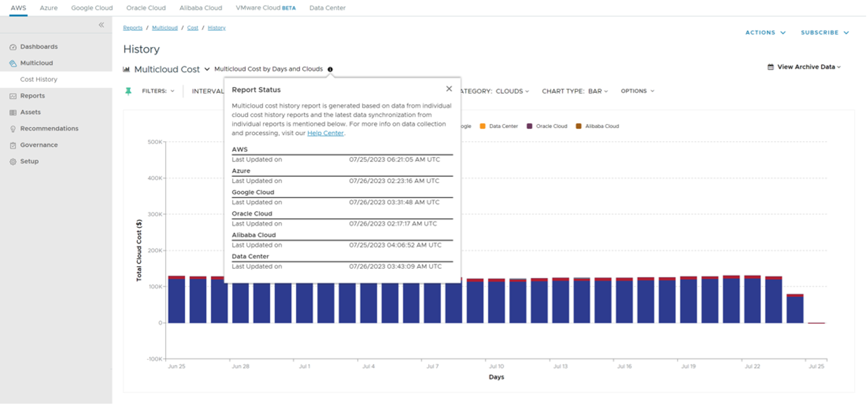The image size is (868, 405).
Task: Follow the Cost breadcrumb link
Action: click(192, 28)
